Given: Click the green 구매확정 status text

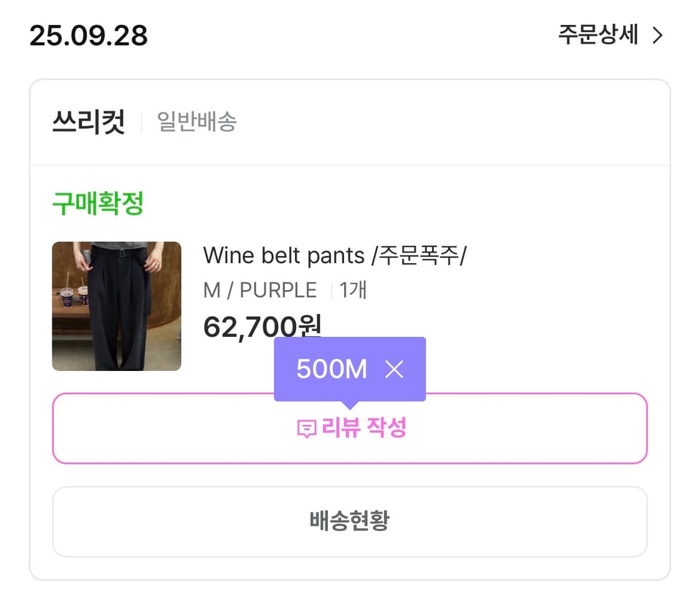Looking at the screenshot, I should pos(98,204).
